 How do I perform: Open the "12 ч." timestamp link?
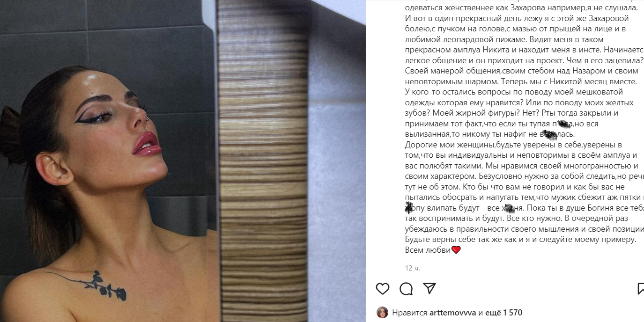point(413,268)
